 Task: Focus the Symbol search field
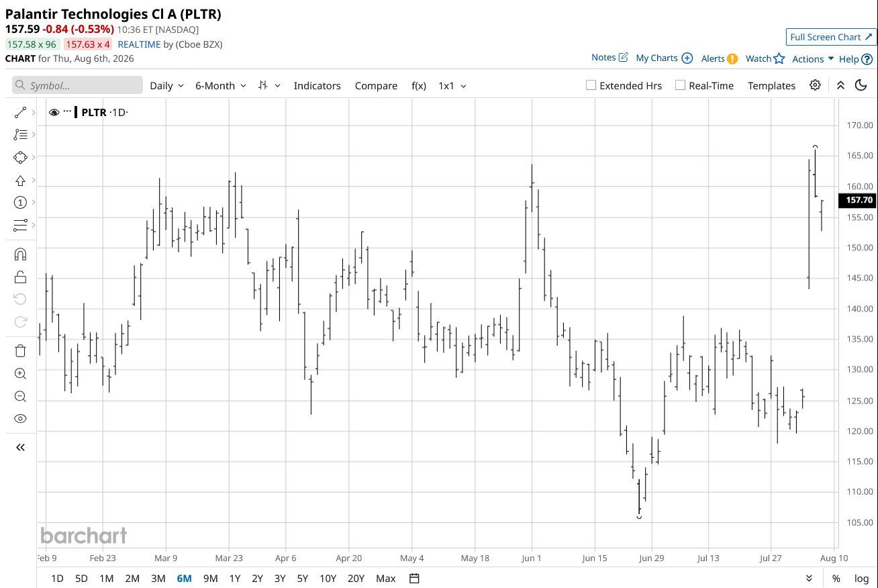tap(77, 85)
